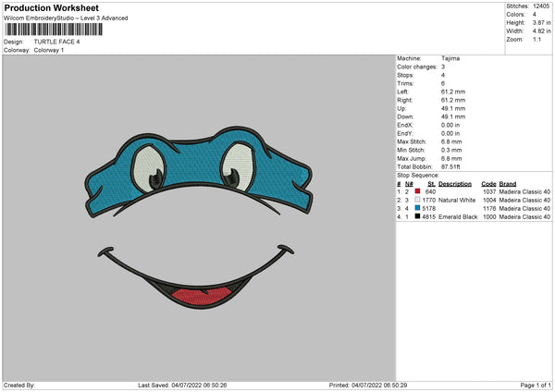
Task: Click Min Stitch value '0.3 mm'
Action: click(x=451, y=150)
